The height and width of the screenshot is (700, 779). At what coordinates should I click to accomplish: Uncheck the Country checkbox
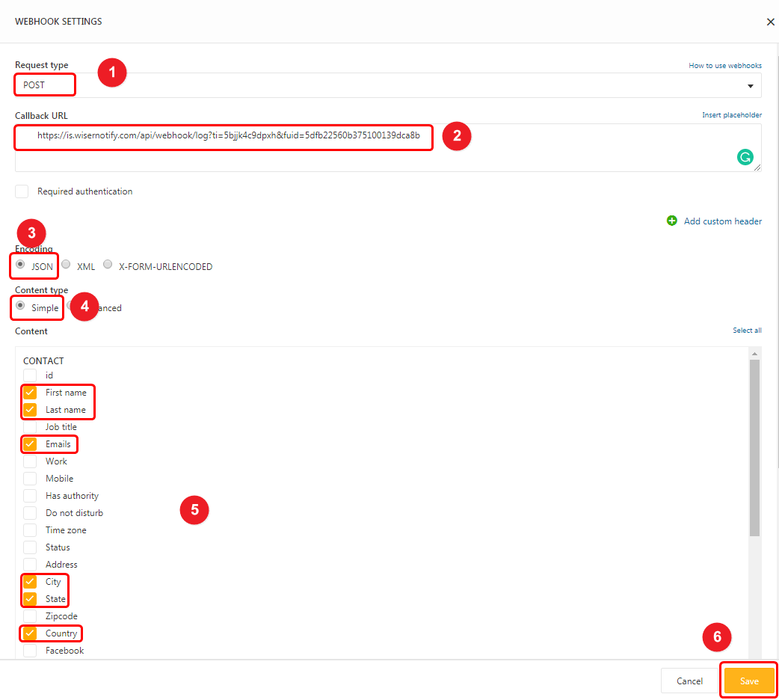coord(30,633)
